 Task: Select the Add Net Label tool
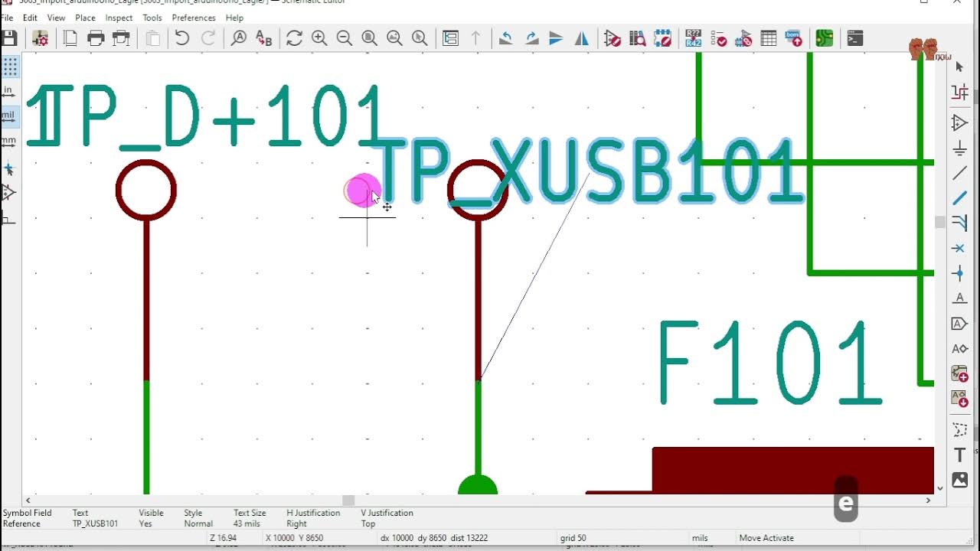(959, 298)
